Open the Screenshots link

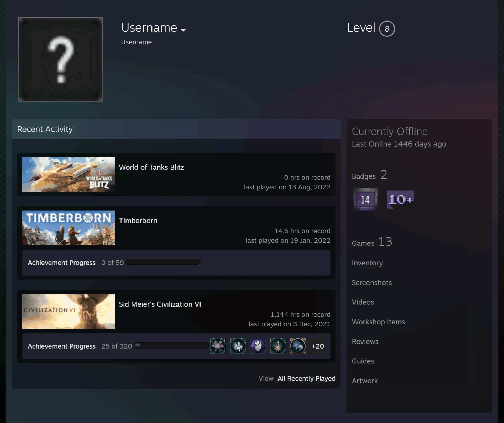coord(372,282)
